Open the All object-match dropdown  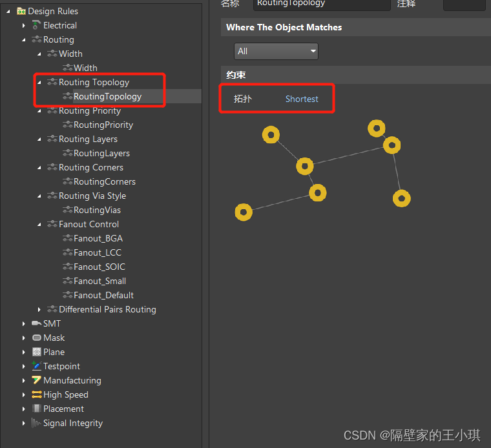click(x=276, y=51)
